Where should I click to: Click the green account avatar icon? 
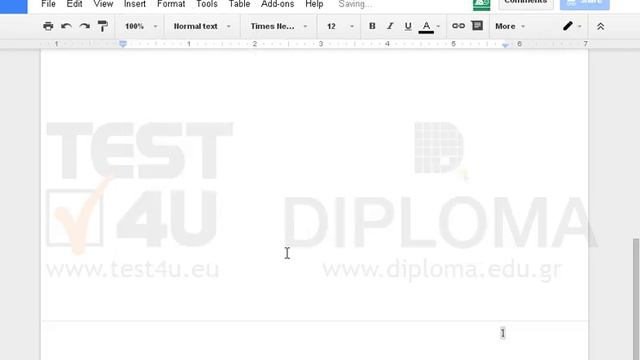coord(482,4)
